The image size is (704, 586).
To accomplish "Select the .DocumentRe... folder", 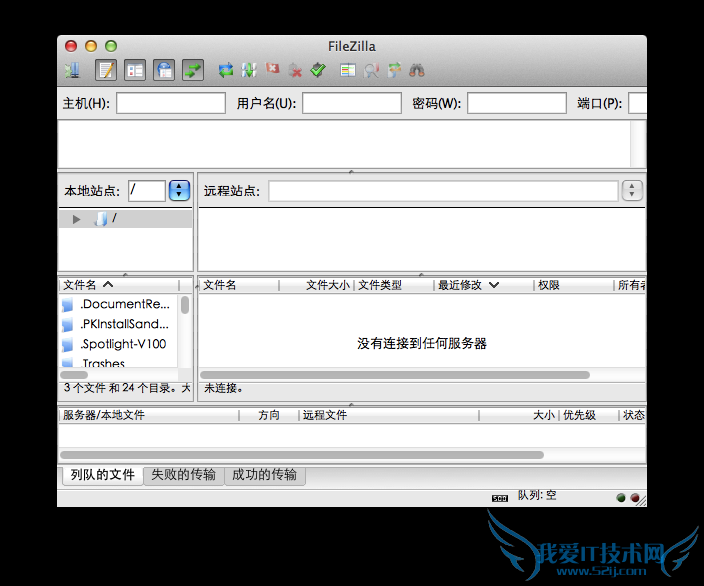I will pos(118,304).
